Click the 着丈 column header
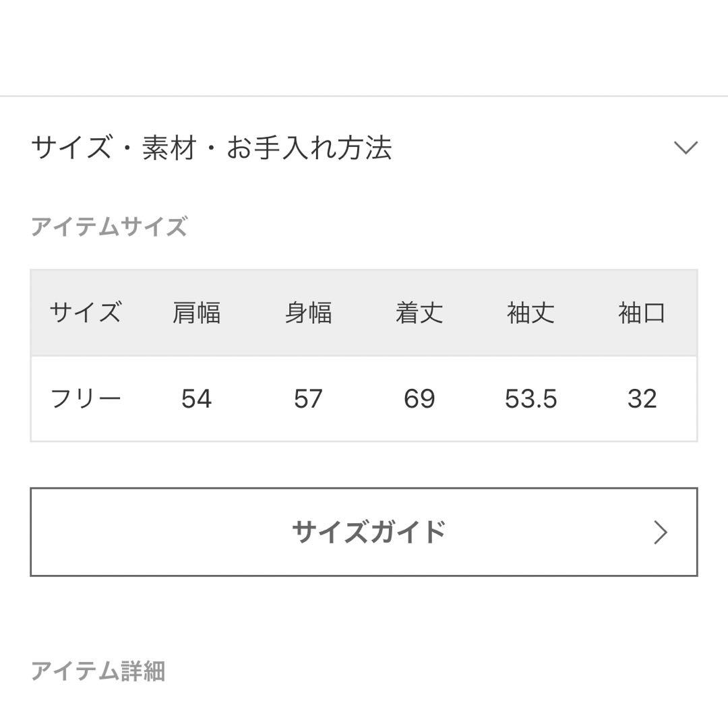 (x=419, y=313)
